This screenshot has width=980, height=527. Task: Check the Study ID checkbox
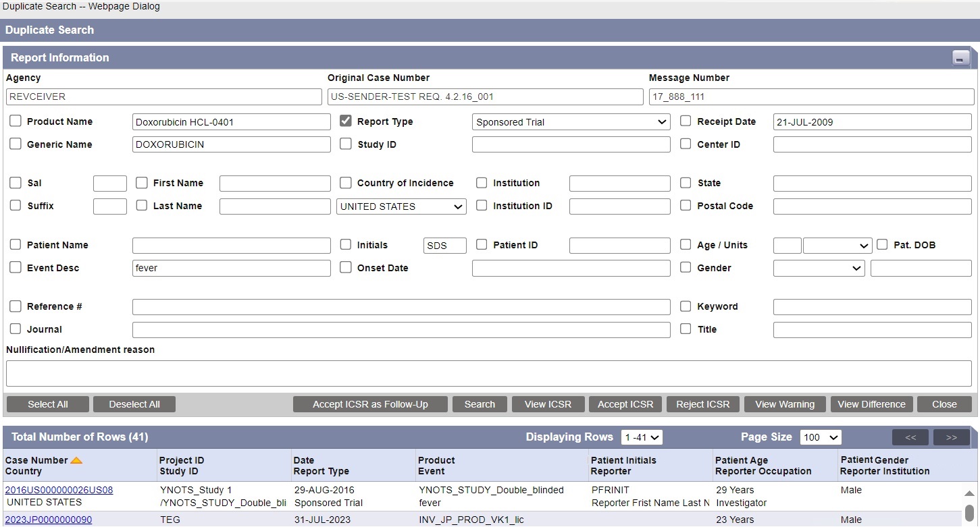(346, 144)
